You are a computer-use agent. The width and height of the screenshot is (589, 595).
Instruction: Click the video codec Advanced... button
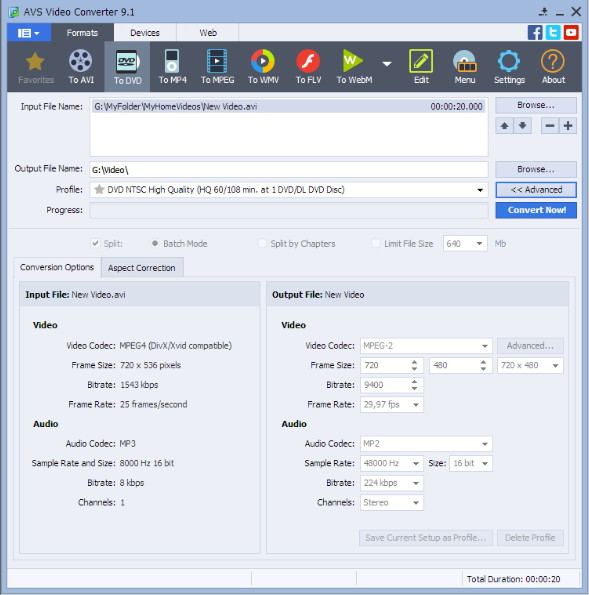click(530, 346)
